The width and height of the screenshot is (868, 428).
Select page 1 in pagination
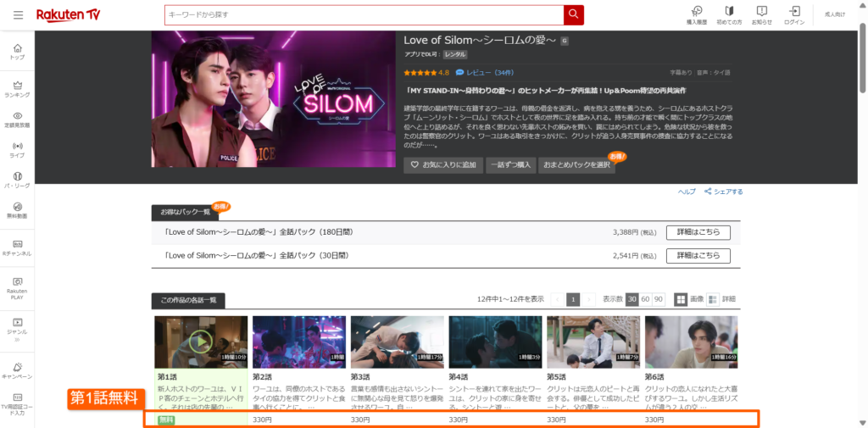[x=574, y=299]
